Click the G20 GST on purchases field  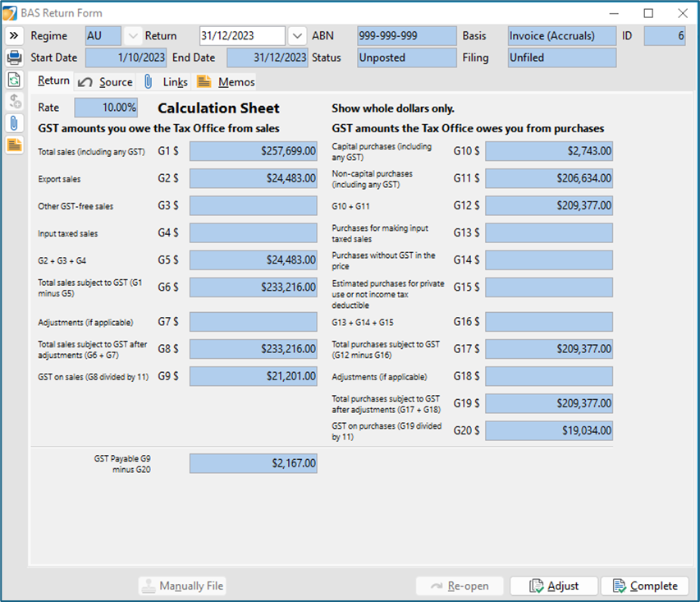tap(549, 431)
